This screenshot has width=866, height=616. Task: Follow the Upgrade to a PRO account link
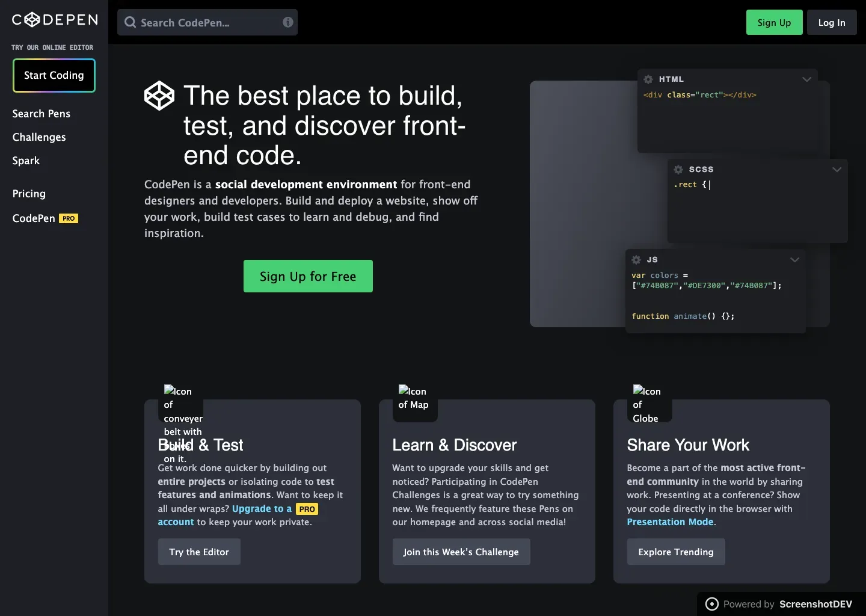click(x=262, y=509)
